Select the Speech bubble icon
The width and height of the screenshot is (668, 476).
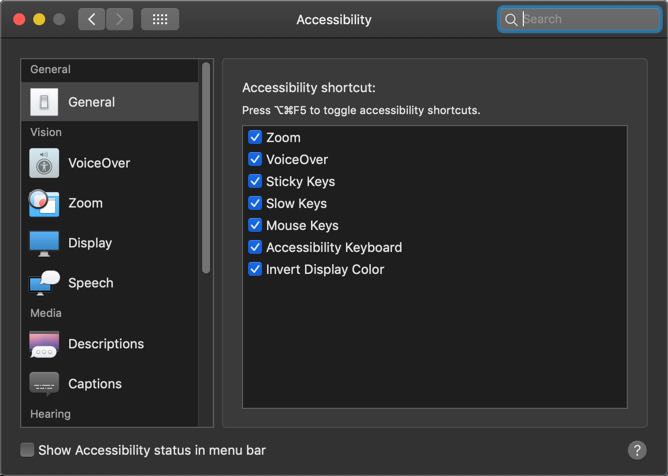click(x=44, y=283)
